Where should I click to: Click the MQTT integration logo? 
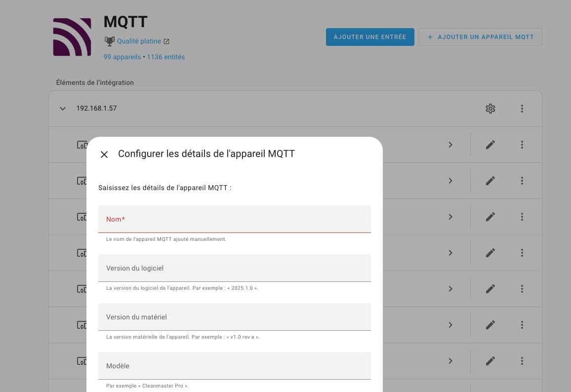tap(72, 37)
